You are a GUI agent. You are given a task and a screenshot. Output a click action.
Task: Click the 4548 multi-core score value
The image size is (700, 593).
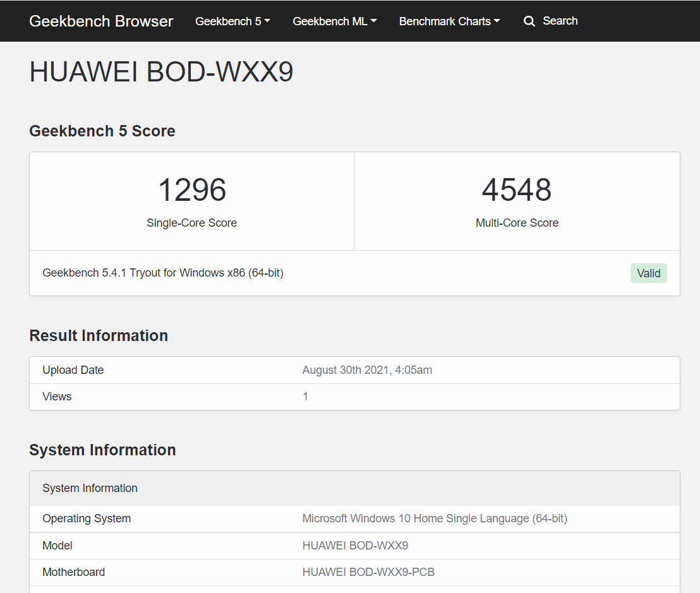517,189
